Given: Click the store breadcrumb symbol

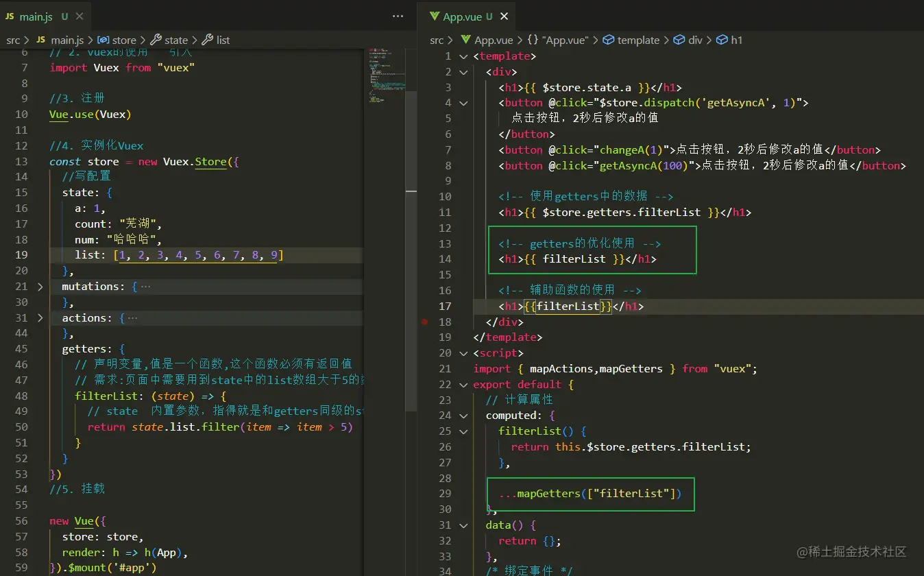Looking at the screenshot, I should point(117,40).
